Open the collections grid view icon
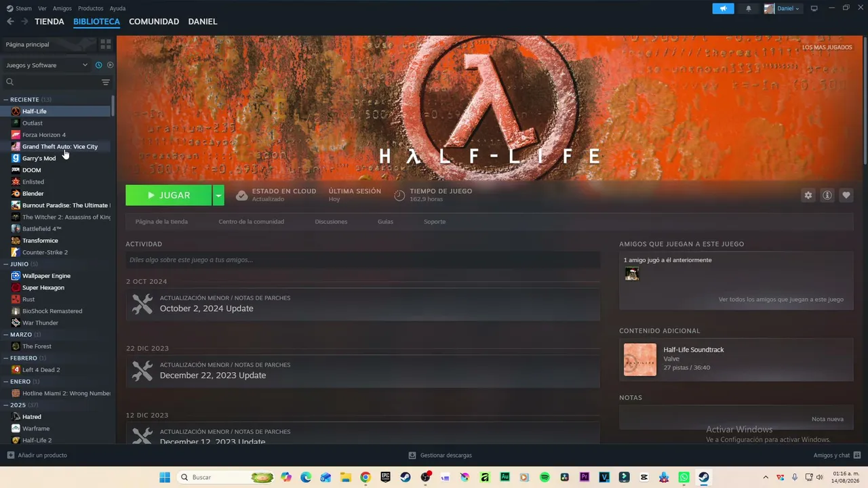Viewport: 868px width, 488px height. (106, 44)
